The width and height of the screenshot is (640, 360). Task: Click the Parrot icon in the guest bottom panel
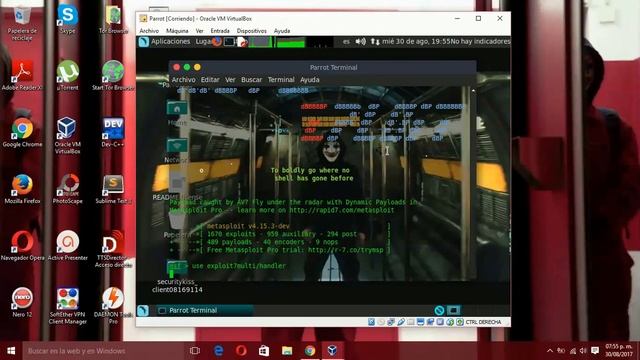(143, 310)
